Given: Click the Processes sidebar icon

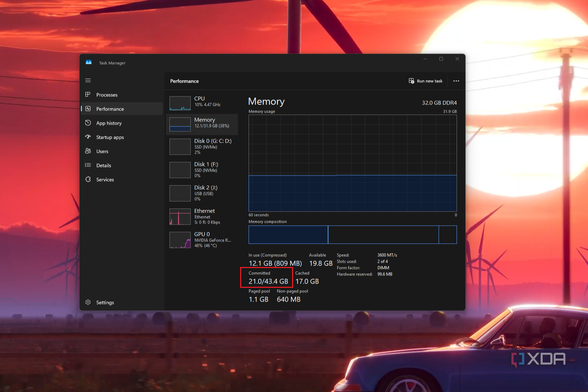Looking at the screenshot, I should coord(88,94).
